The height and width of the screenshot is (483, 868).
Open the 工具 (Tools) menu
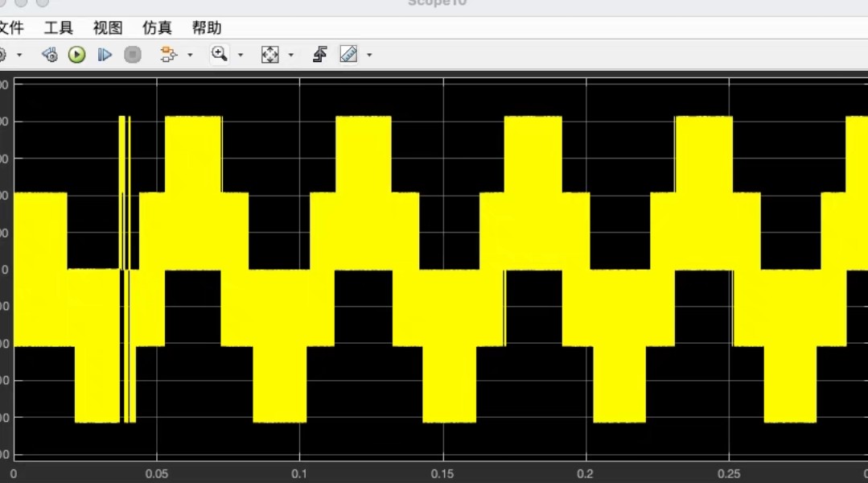coord(59,27)
